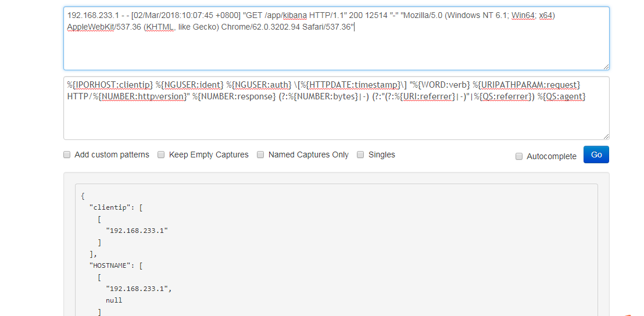Click the resize grip of log input box
Screen dimensions: 644x316
[x=606, y=66]
